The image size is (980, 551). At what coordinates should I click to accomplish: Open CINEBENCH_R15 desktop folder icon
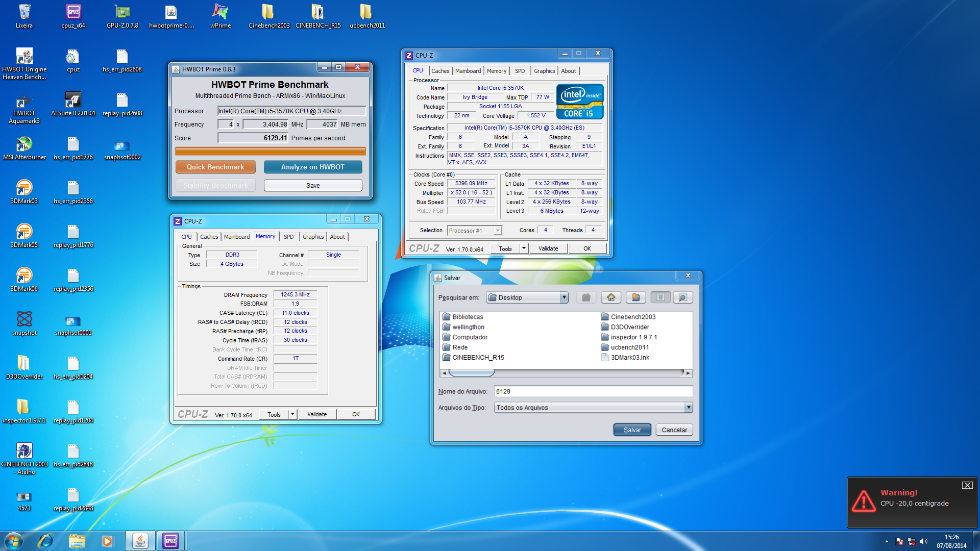pos(318,15)
